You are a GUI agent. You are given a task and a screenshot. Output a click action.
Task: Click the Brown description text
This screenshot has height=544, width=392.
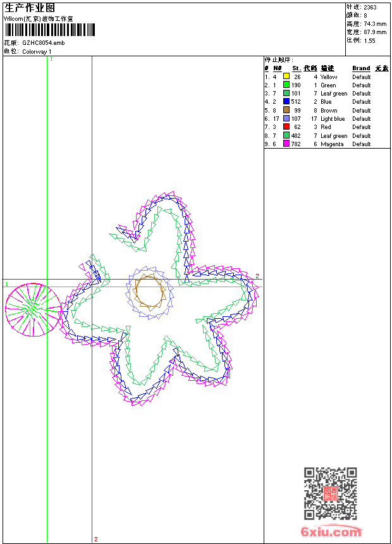[x=329, y=111]
